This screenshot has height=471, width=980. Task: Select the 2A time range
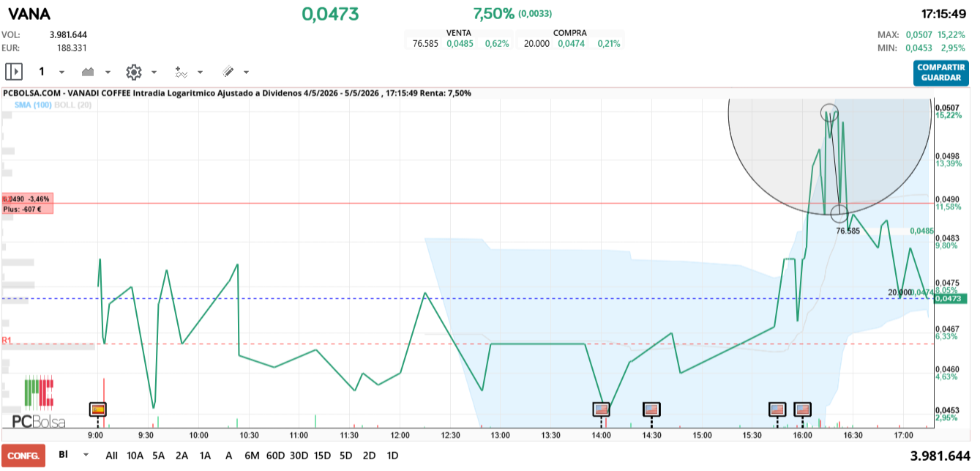182,455
